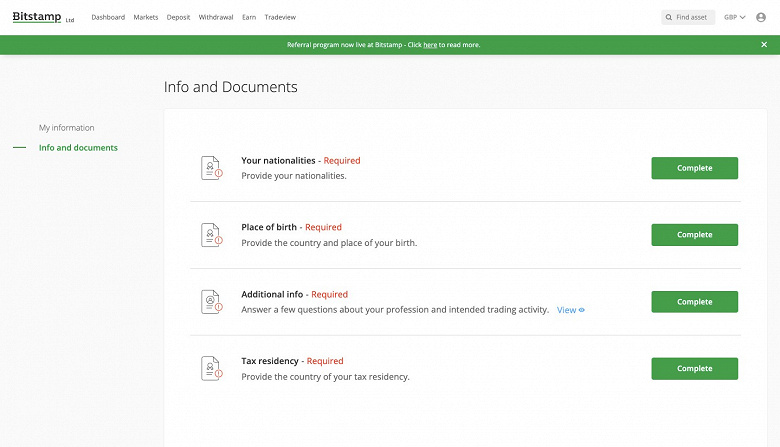
Task: Click the Place of birth document icon
Action: (210, 235)
